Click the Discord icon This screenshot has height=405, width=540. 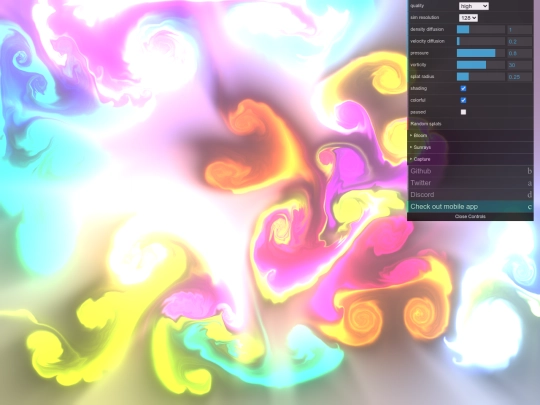click(529, 195)
